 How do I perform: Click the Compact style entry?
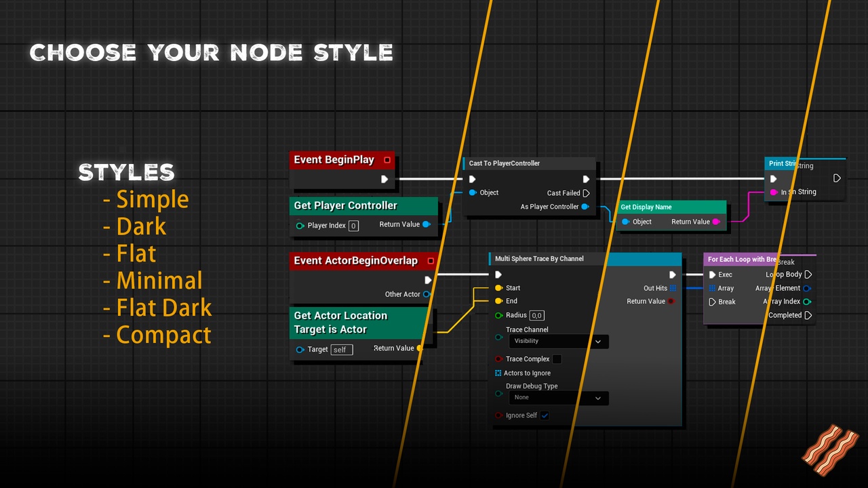coord(163,335)
